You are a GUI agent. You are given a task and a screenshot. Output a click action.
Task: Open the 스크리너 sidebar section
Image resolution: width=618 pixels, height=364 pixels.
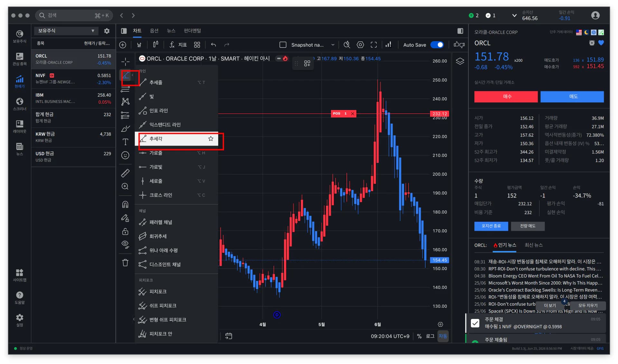(x=20, y=104)
